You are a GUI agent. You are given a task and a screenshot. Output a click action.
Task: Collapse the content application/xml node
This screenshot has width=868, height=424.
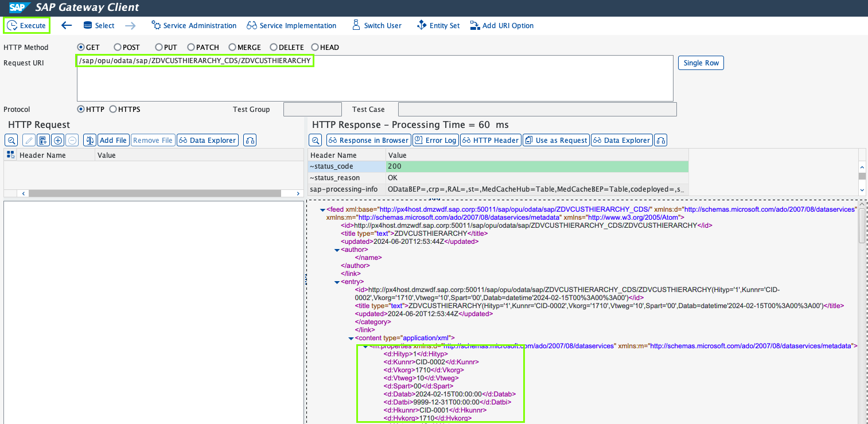click(351, 338)
